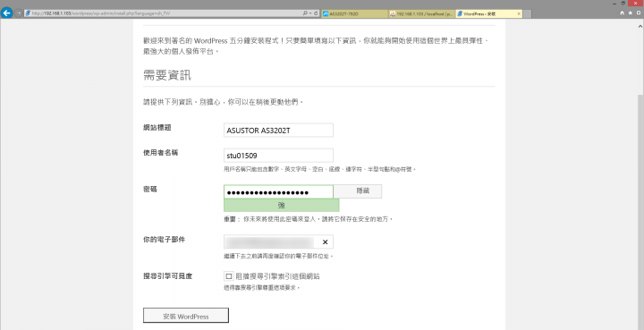The width and height of the screenshot is (644, 330).
Task: Open the browser Tools gear icon
Action: pos(639,13)
